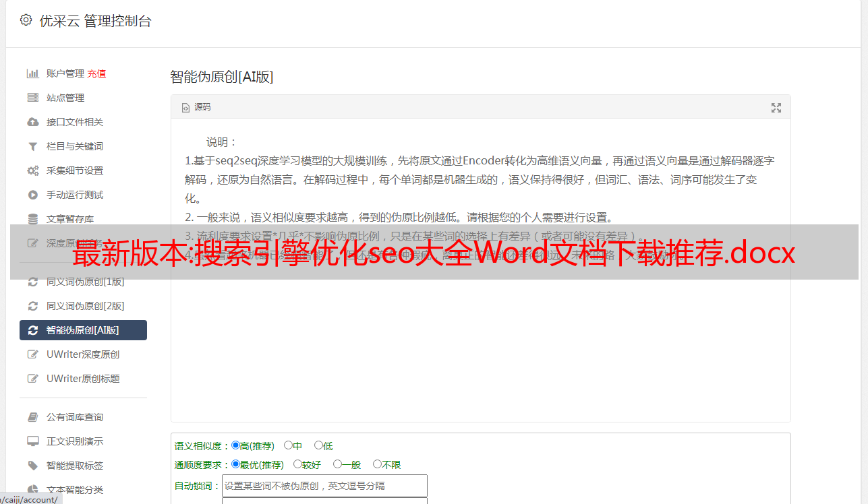Click the 说明： text in the editor
Screen dimensions: 868x504
click(x=222, y=142)
